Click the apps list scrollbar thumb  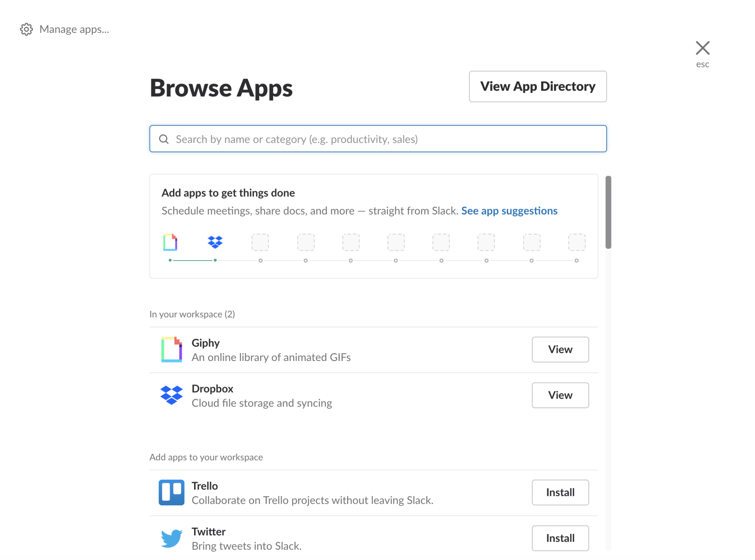click(x=608, y=212)
